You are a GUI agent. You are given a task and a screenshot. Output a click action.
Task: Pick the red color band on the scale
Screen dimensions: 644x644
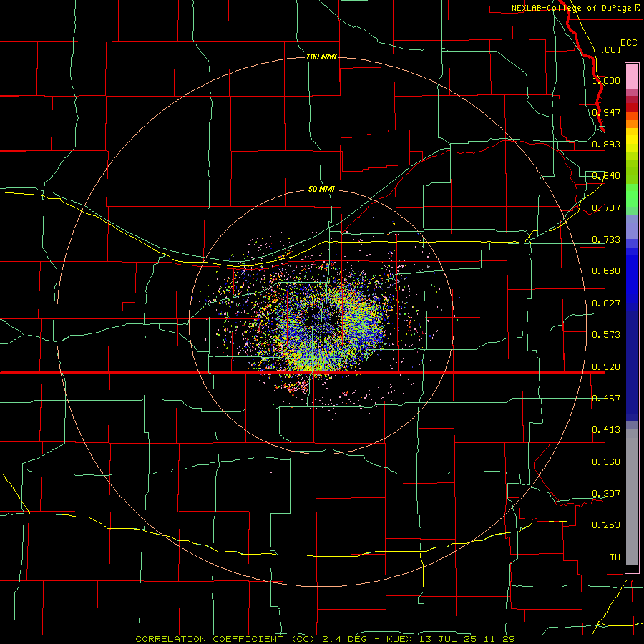pyautogui.click(x=632, y=107)
